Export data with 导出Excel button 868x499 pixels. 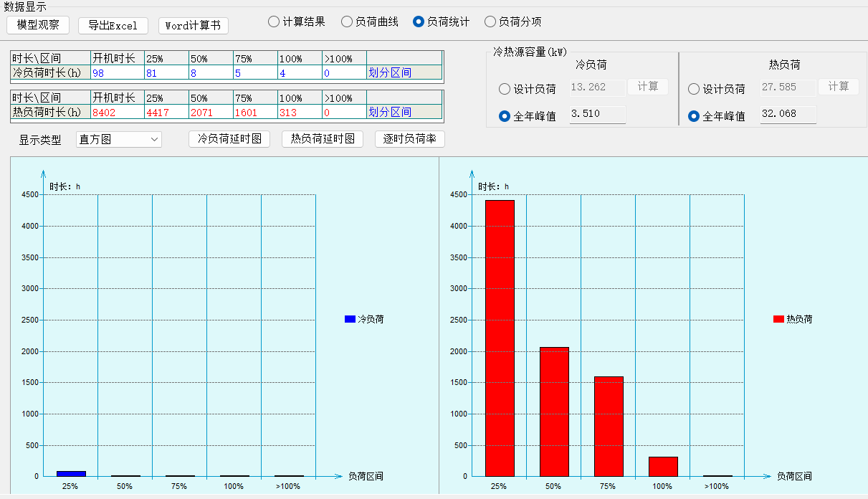[x=113, y=25]
